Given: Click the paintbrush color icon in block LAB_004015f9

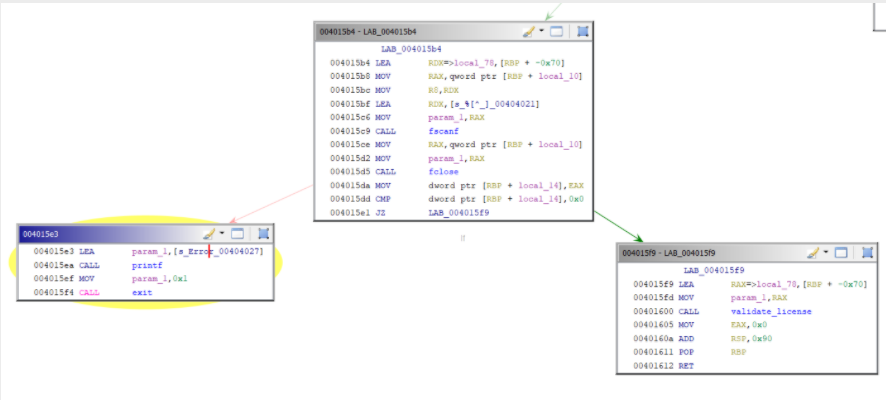Looking at the screenshot, I should tap(813, 253).
